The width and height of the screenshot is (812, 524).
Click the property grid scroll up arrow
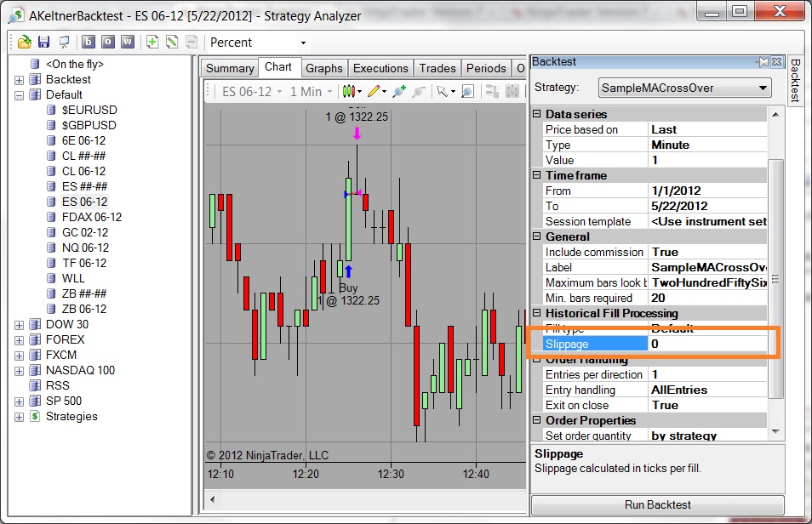pyautogui.click(x=775, y=115)
